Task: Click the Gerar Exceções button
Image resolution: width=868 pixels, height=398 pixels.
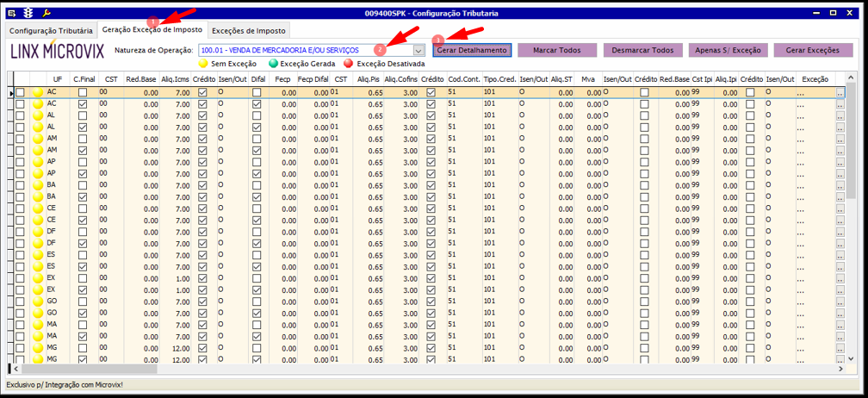Action: (813, 51)
